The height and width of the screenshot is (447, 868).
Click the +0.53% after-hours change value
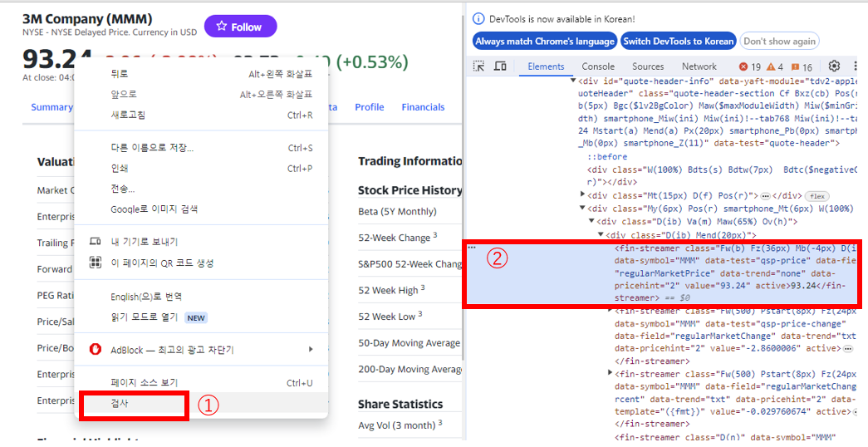371,62
